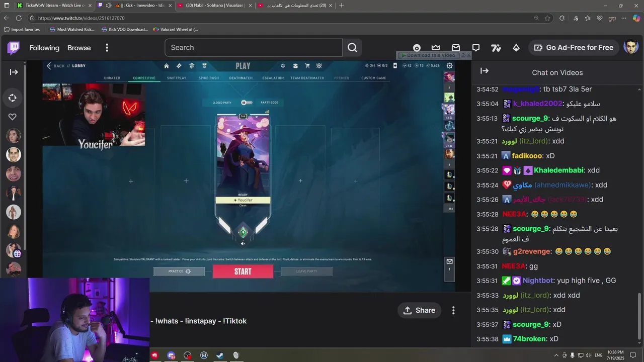Viewport: 644px width, 362px height.
Task: Click the 74broken username in chat
Action: pyautogui.click(x=529, y=339)
